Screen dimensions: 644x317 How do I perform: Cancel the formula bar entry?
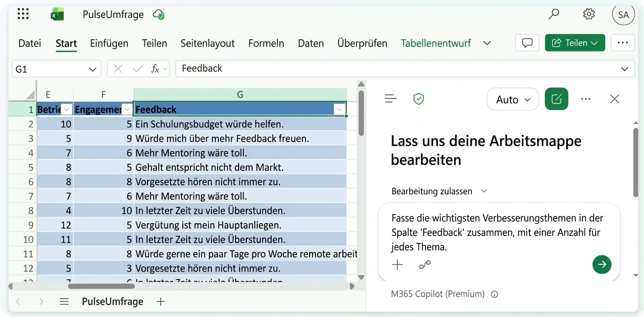click(118, 69)
